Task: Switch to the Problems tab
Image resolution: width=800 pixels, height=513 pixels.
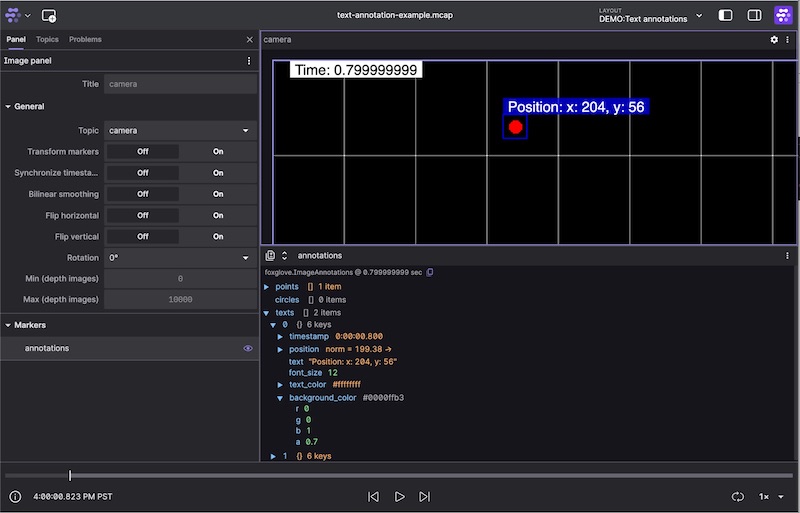Action: point(85,39)
